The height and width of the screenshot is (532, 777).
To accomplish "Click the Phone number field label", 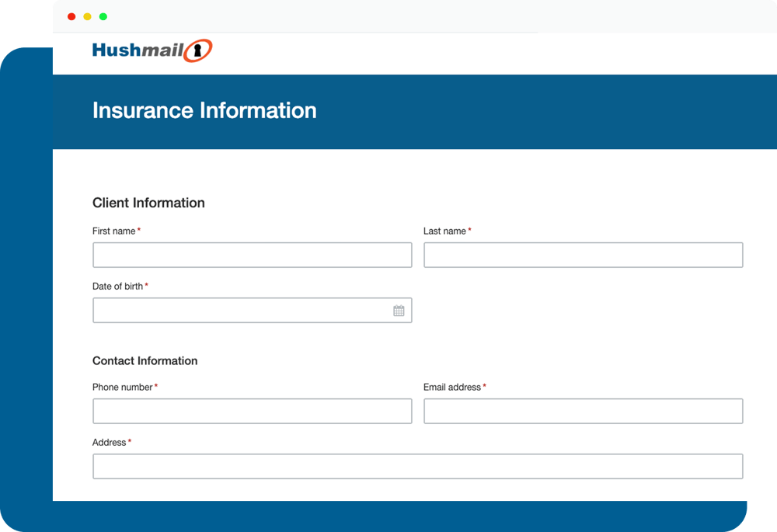I will click(x=120, y=386).
